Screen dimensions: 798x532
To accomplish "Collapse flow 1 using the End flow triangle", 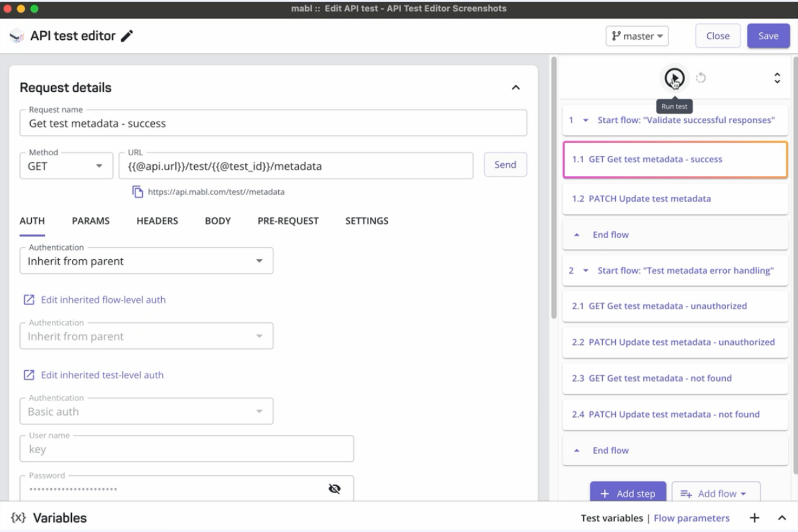I will click(x=576, y=234).
